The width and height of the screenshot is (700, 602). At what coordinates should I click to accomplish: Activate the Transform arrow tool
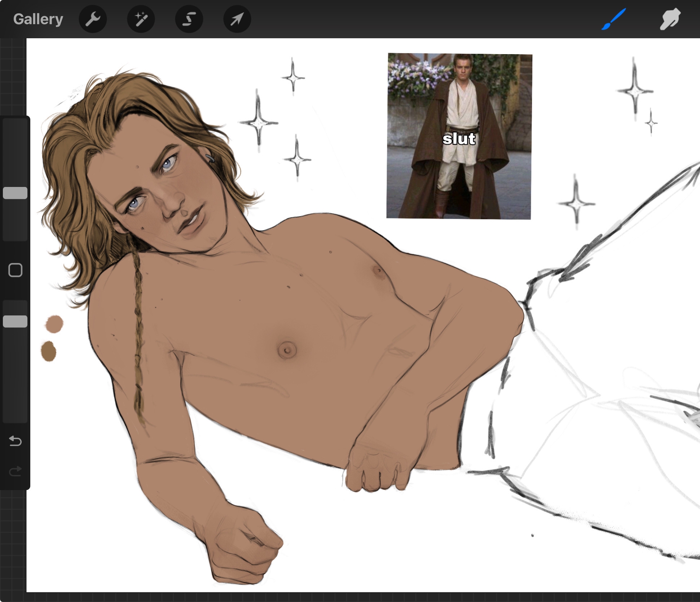point(237,19)
